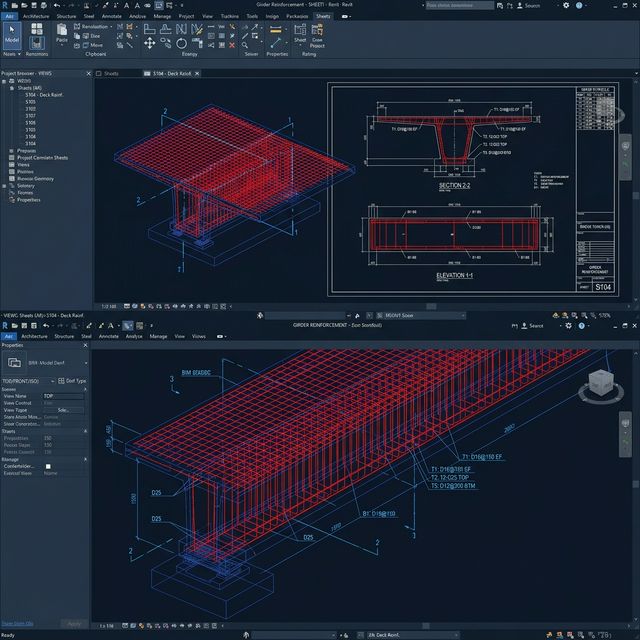Open the Analyze tab in lower window ribbon
640x640 pixels.
134,336
